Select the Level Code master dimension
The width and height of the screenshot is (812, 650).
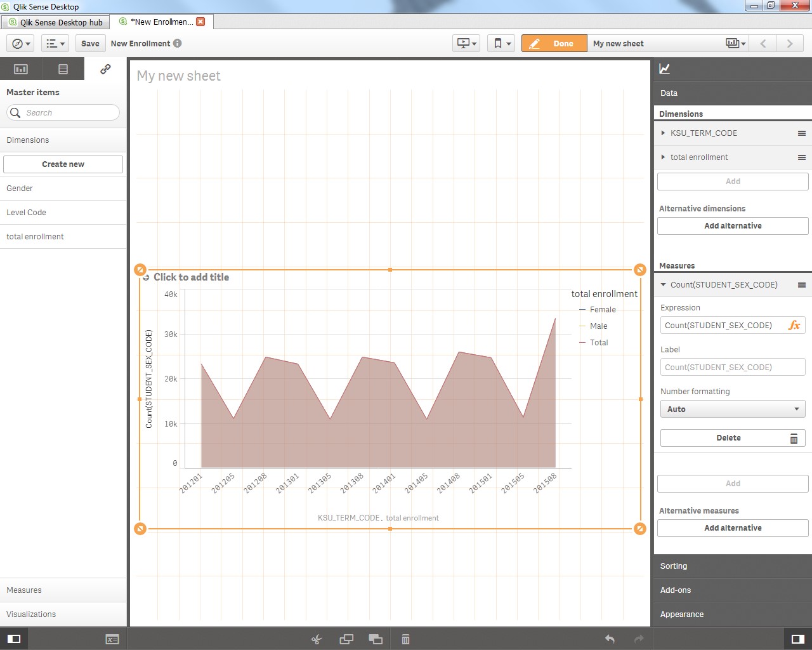point(63,213)
